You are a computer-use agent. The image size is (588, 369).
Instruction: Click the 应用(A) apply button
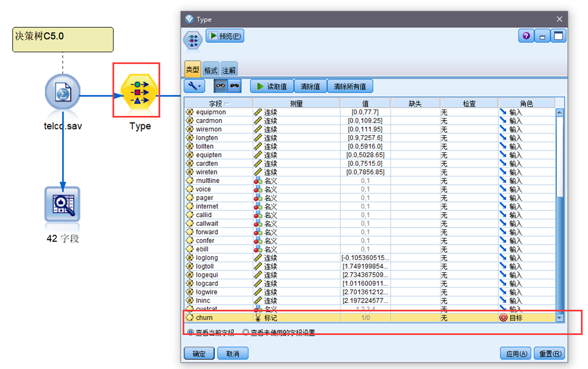click(516, 353)
